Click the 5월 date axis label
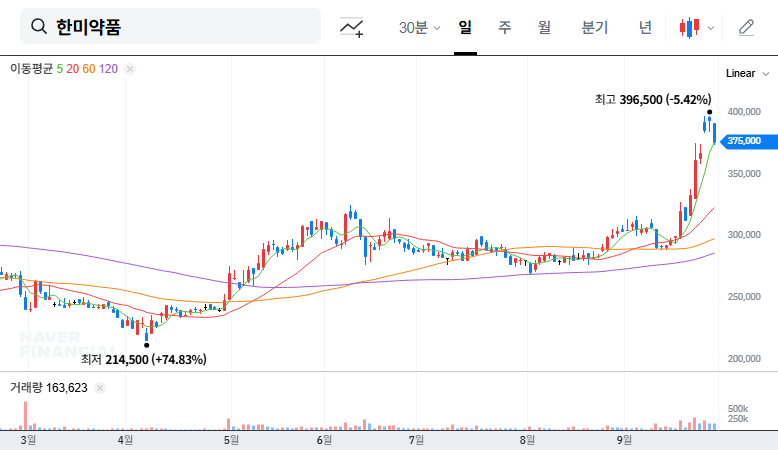Image resolution: width=778 pixels, height=450 pixels. pyautogui.click(x=231, y=440)
